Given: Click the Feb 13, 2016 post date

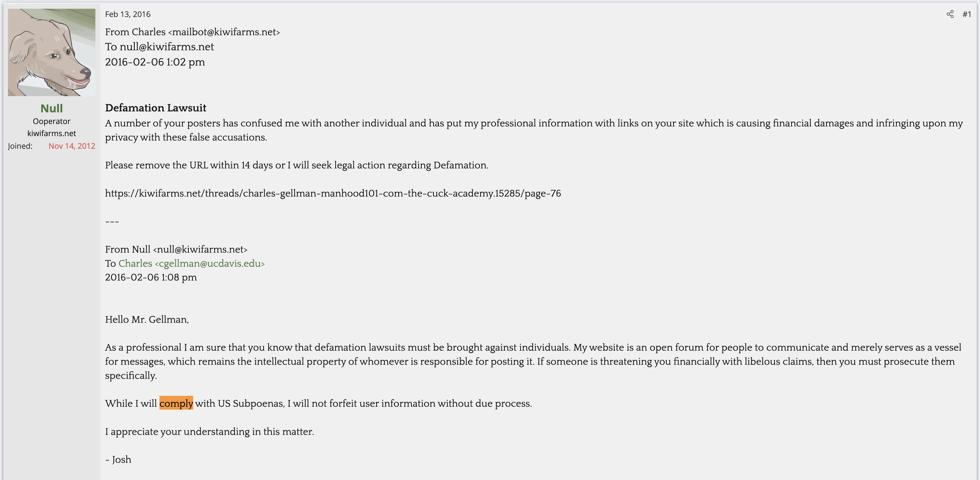Looking at the screenshot, I should click(127, 15).
